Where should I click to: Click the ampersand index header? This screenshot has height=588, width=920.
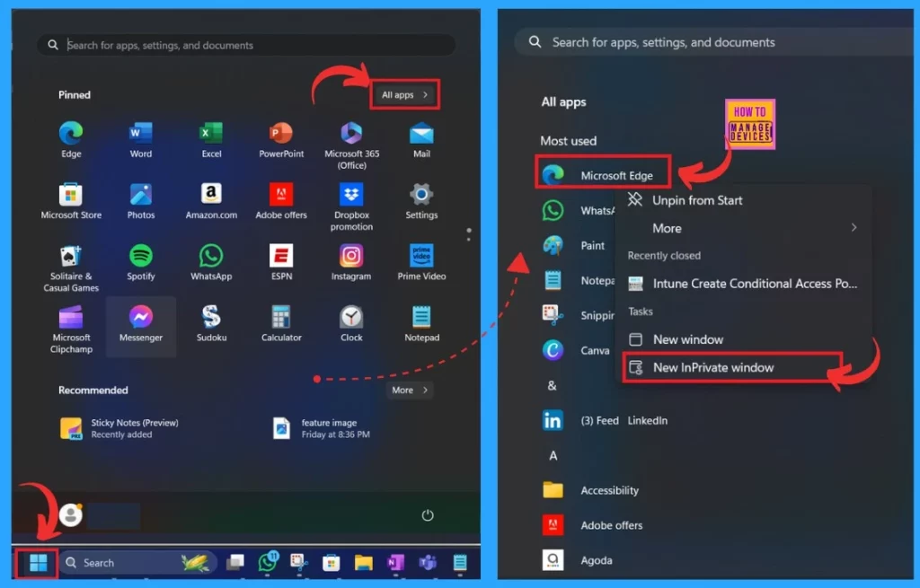pos(553,386)
